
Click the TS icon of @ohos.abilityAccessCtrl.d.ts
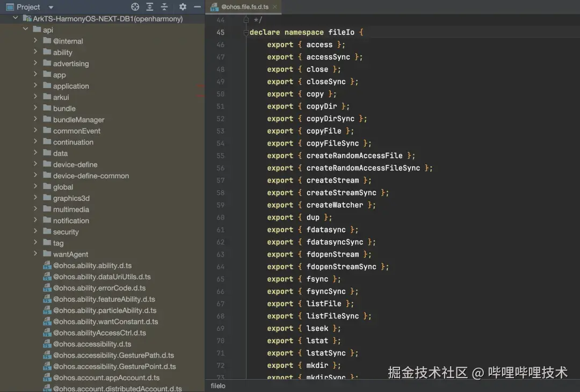pos(47,332)
